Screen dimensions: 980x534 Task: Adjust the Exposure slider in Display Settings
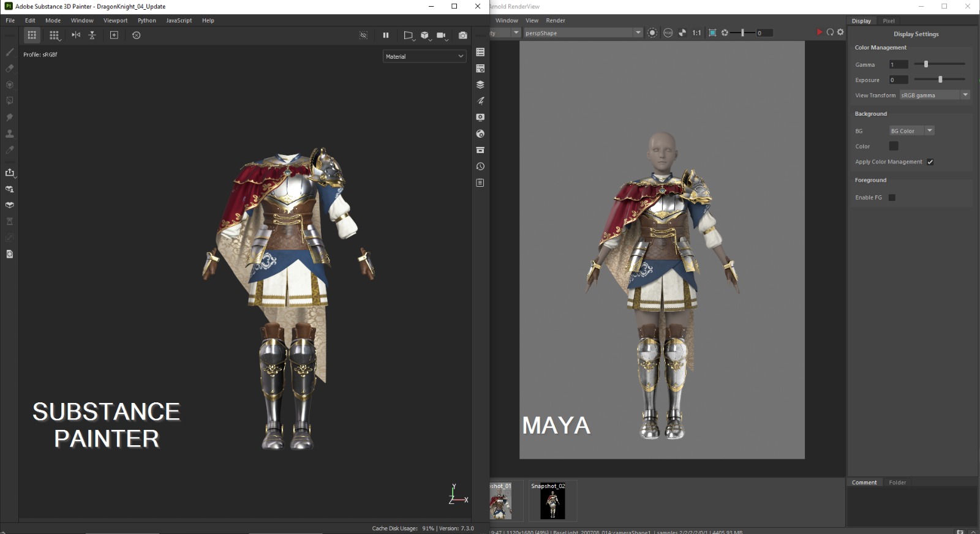940,80
